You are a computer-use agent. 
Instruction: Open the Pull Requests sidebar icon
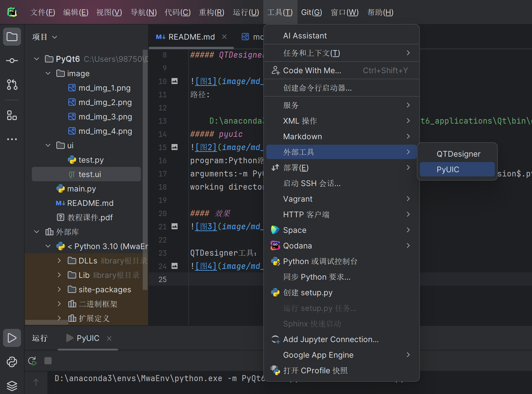coord(12,85)
